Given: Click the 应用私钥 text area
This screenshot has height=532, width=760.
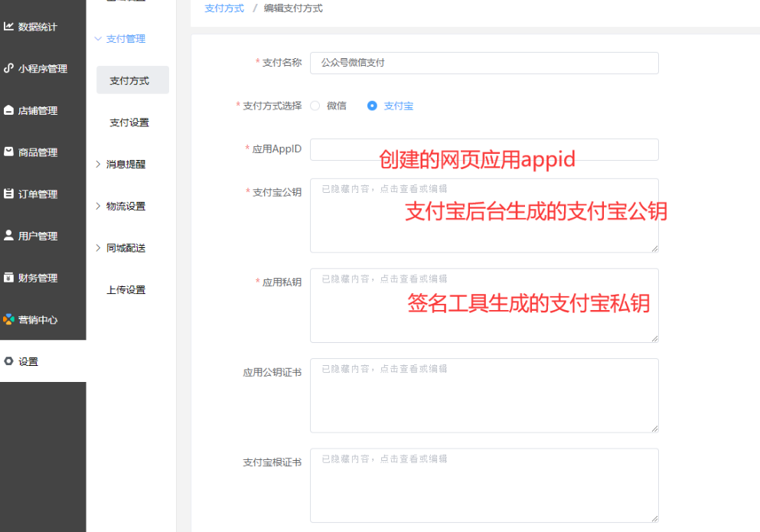Looking at the screenshot, I should pos(484,305).
